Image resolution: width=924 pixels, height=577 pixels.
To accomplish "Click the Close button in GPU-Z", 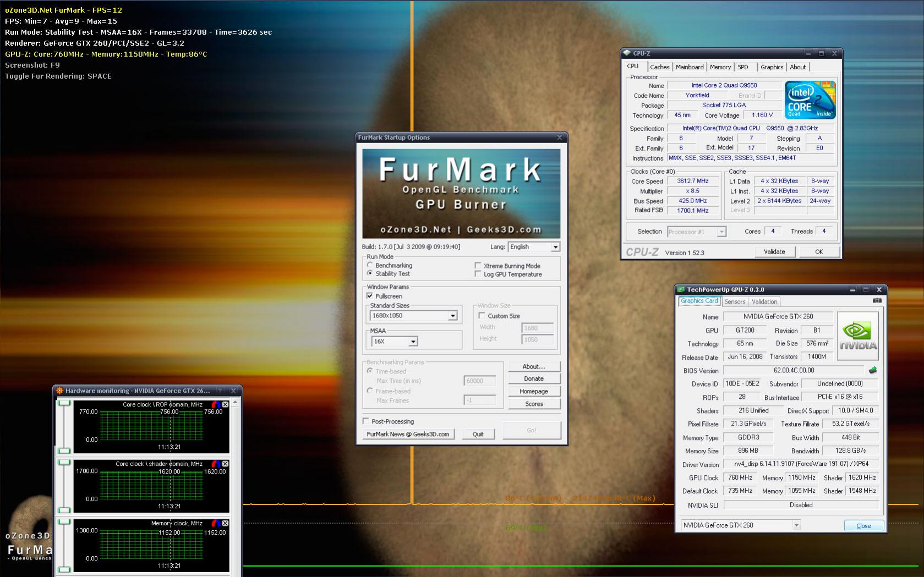I will (863, 526).
